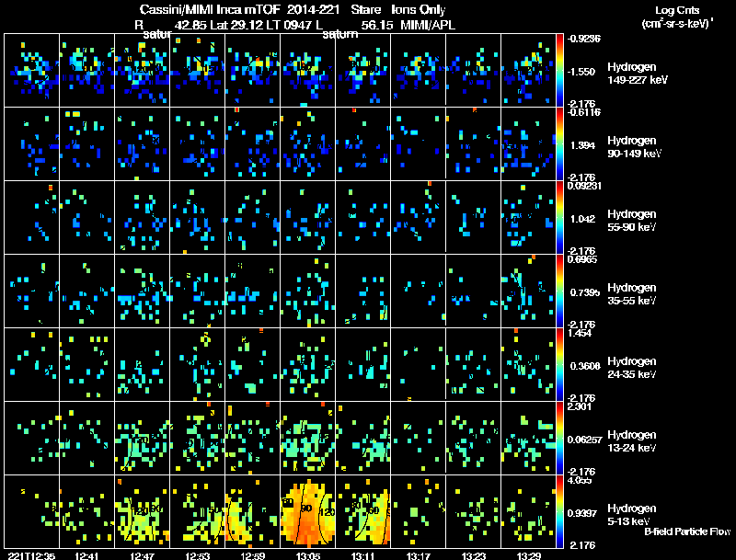
Task: Click the '4.055' colorbar maximum value
Action: pos(580,480)
